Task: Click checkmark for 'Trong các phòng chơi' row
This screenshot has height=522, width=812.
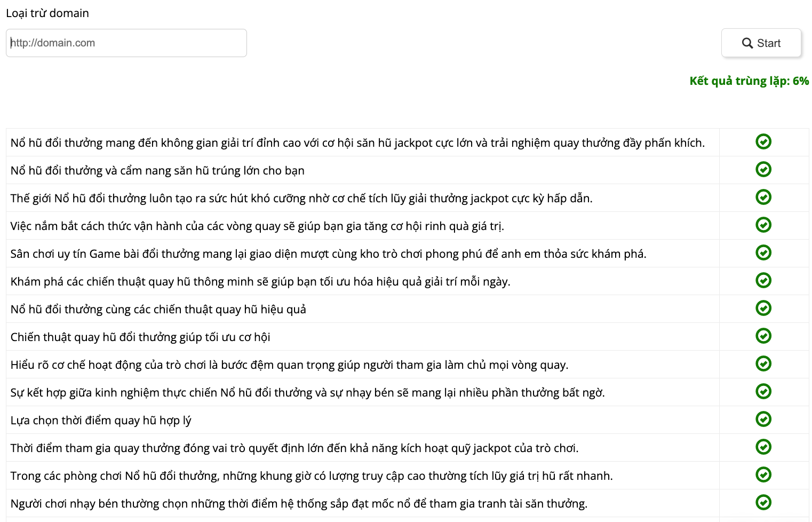Action: coord(763,474)
